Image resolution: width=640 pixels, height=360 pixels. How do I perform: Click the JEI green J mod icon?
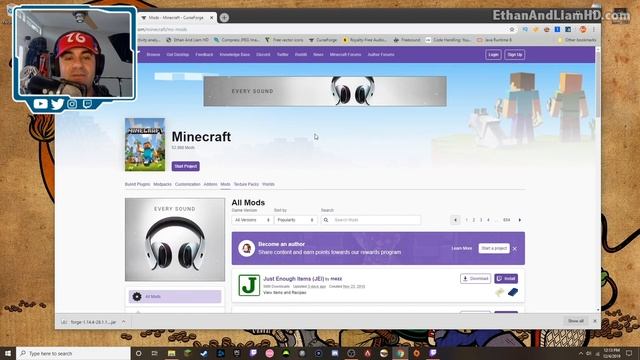(249, 285)
